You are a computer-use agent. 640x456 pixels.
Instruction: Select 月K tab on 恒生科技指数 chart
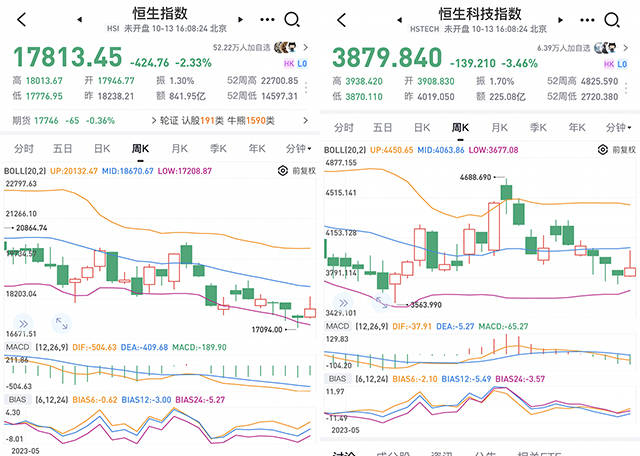499,128
